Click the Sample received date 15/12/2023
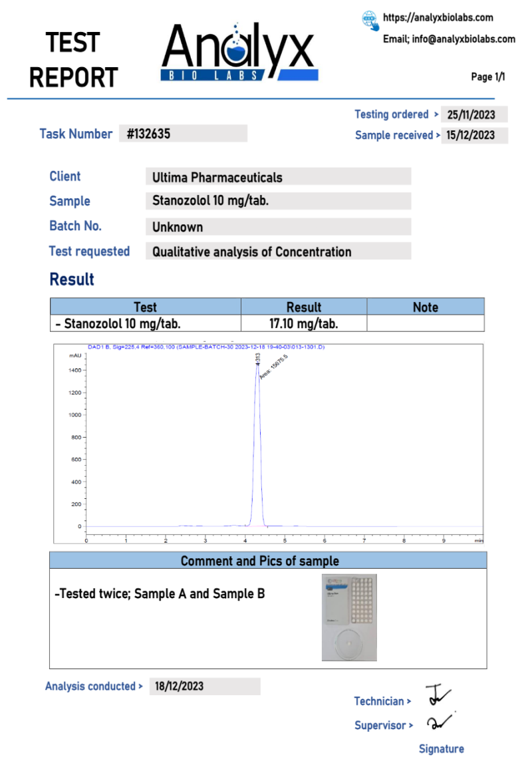Screen dimensions: 532x765 pyautogui.click(x=473, y=135)
